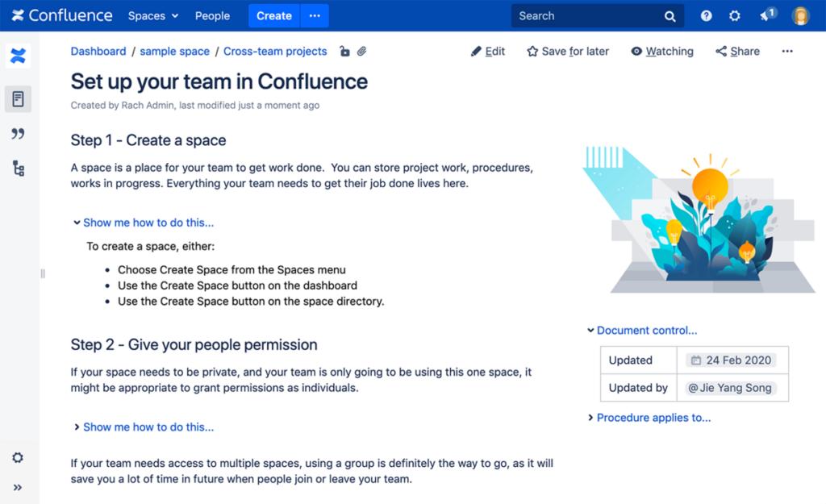Open the page tree icon in sidebar

tap(18, 169)
